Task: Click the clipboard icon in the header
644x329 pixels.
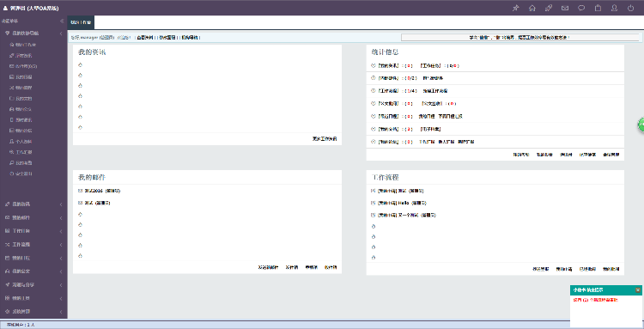Action: 598,8
